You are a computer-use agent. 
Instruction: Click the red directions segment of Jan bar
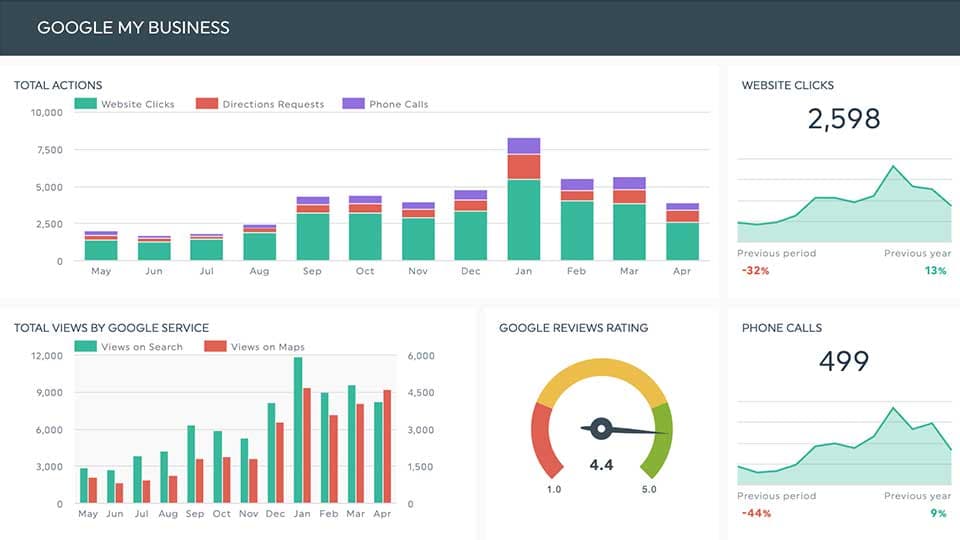point(524,167)
